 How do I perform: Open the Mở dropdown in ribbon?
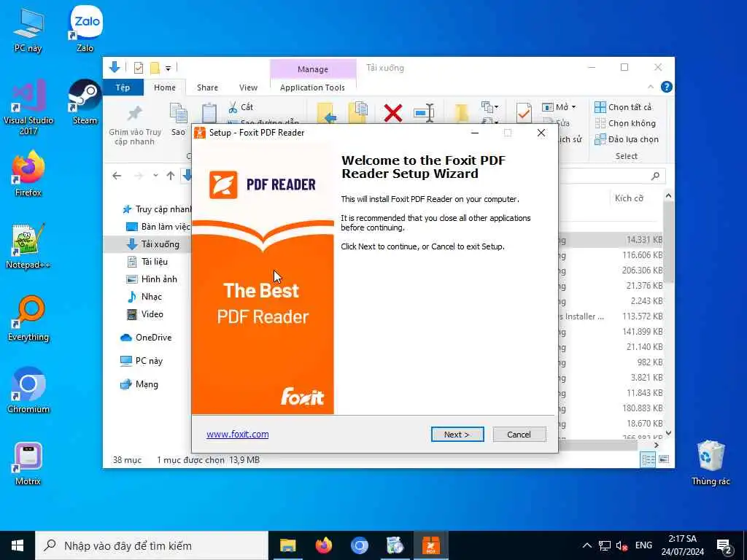560,107
